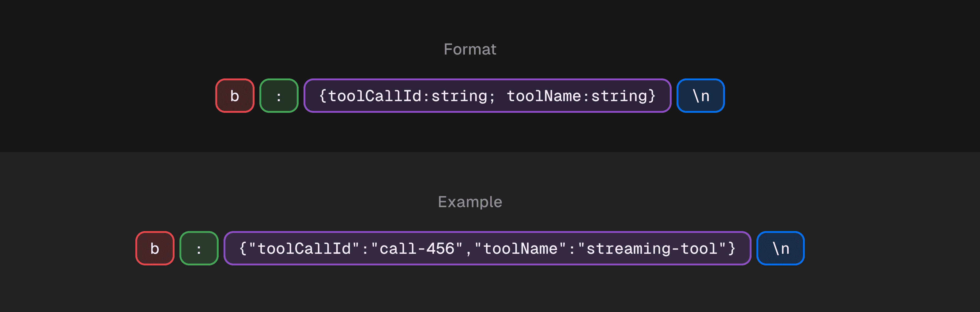The width and height of the screenshot is (980, 312).
Task: Click the blue \n box under Format
Action: pyautogui.click(x=700, y=96)
